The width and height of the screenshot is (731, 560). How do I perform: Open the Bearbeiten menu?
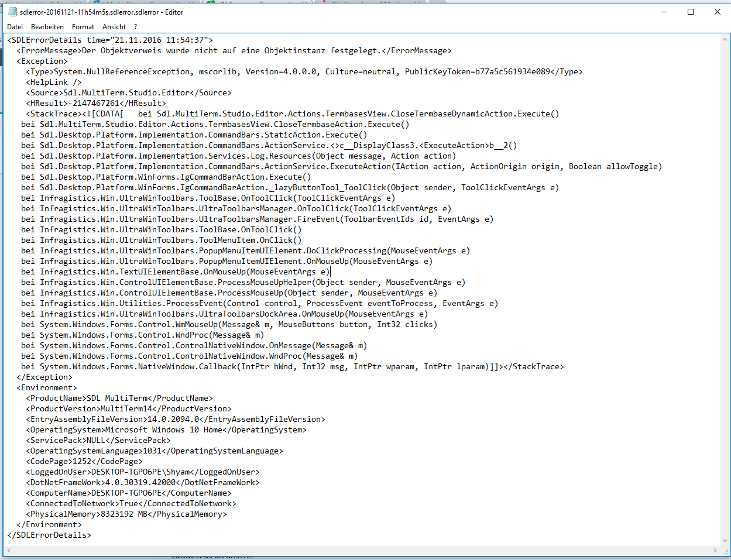click(47, 27)
